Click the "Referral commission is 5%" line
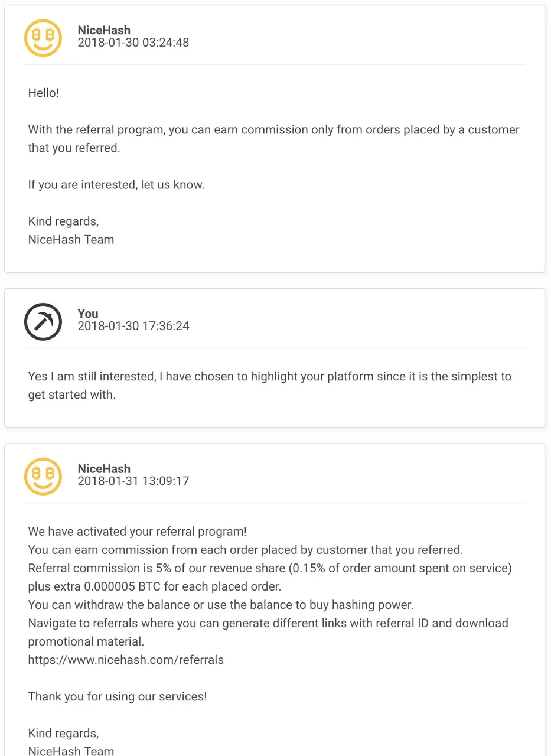Image resolution: width=551 pixels, height=756 pixels. 270,577
